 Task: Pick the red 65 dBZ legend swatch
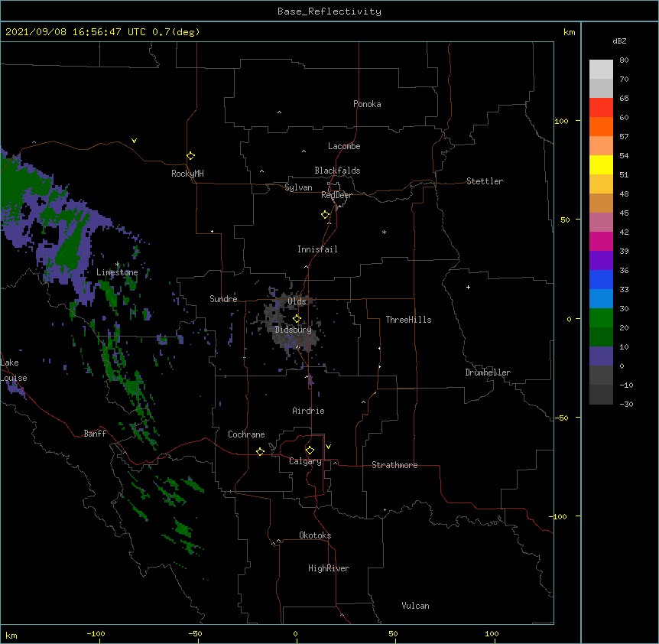click(601, 108)
